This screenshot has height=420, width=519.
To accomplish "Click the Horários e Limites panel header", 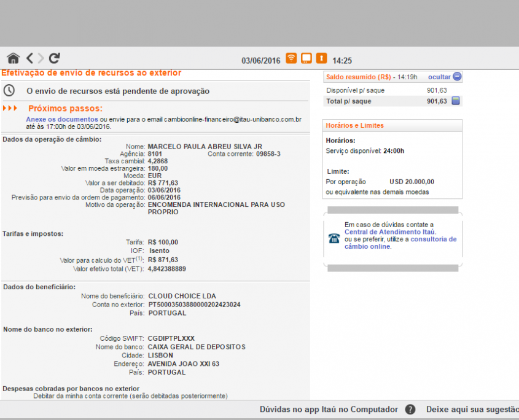I will point(354,125).
